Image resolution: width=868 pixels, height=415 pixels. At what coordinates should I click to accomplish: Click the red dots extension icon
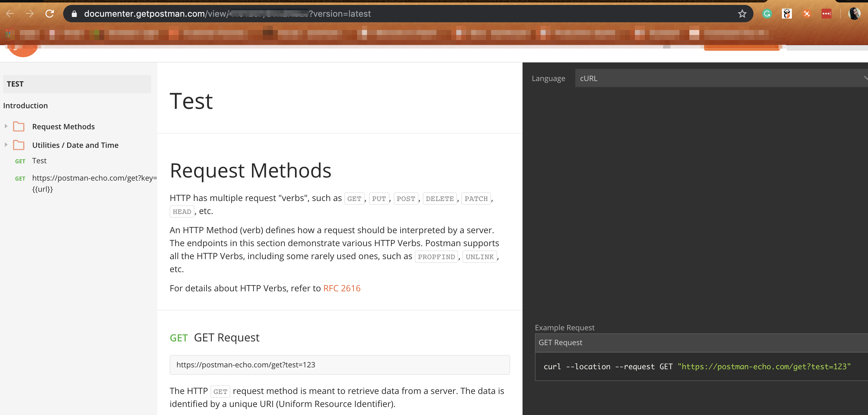pyautogui.click(x=826, y=14)
